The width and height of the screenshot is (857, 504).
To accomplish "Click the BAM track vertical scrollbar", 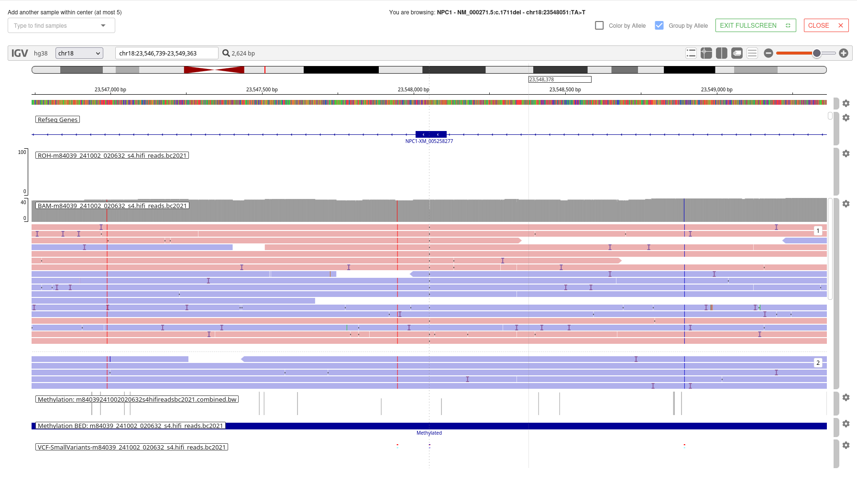I will coord(830,249).
